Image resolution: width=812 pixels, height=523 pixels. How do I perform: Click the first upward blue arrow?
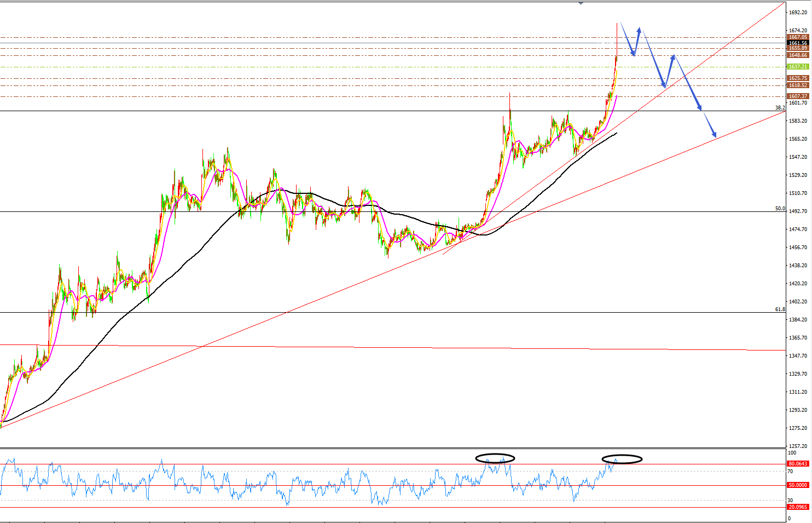pos(637,39)
